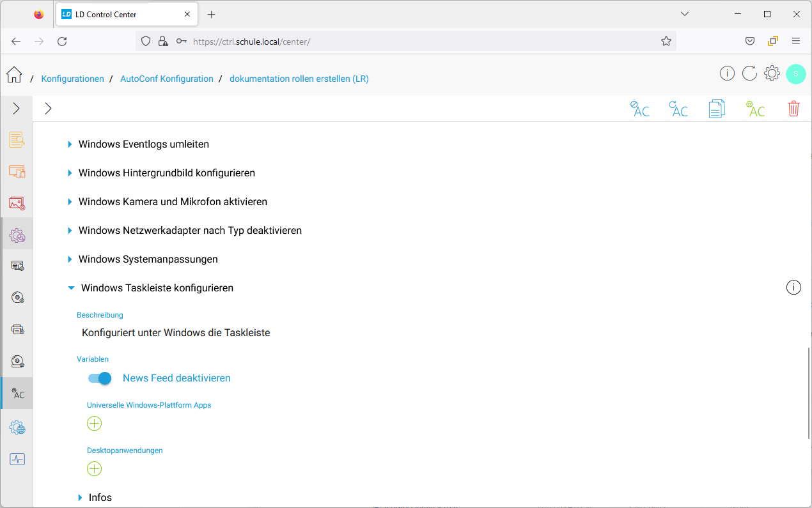Delete configuration with the red trash icon
Screen dimensions: 812x508
click(x=793, y=109)
